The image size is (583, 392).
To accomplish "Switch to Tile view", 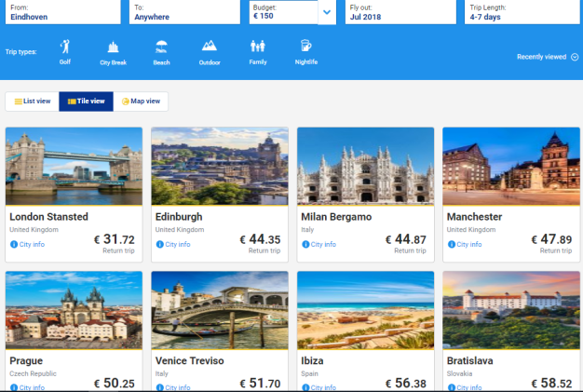I will click(86, 101).
